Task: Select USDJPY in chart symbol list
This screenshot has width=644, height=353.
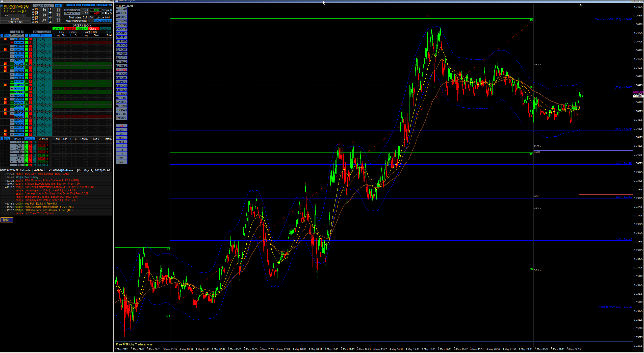Action: point(121,118)
